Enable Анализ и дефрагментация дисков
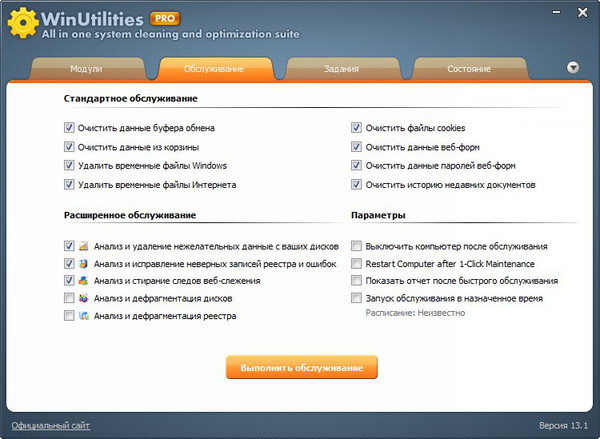The height and width of the screenshot is (439, 600). pyautogui.click(x=69, y=298)
